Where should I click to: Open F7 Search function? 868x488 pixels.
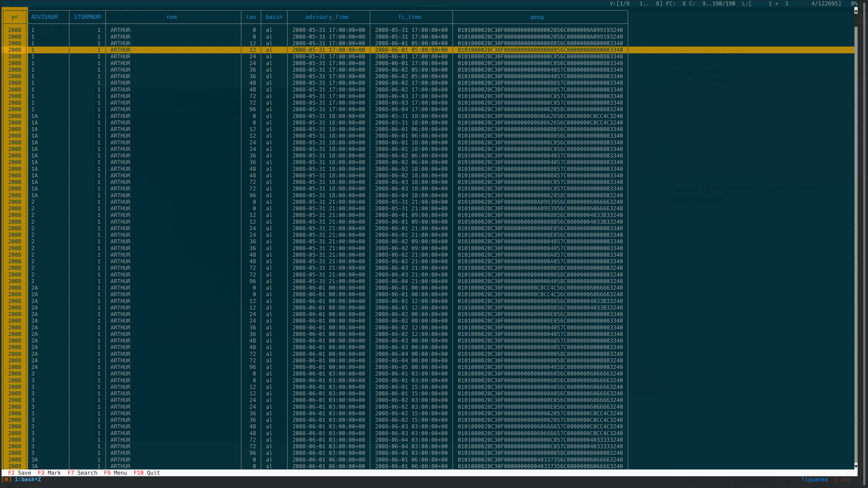82,473
